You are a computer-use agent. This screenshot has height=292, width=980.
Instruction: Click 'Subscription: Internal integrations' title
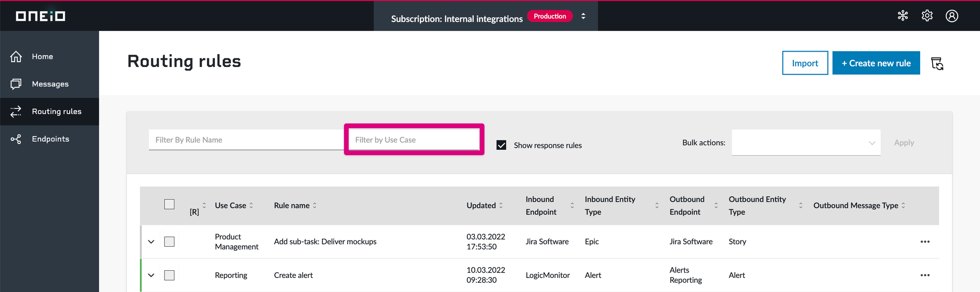(x=457, y=19)
